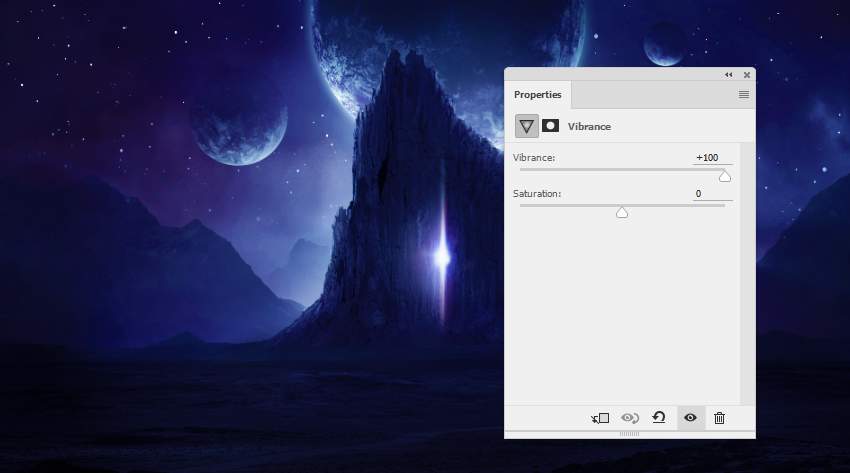Delete the adjustment layer using the trash icon
The width and height of the screenshot is (850, 473).
pyautogui.click(x=719, y=418)
